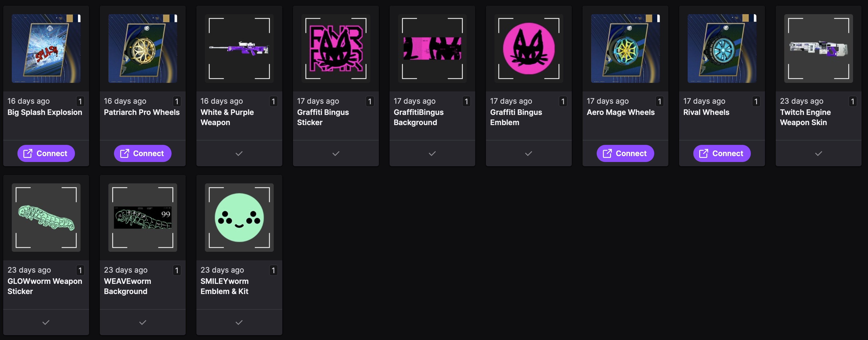Click checkmark under Twitch Engine Weapon Skin
Viewport: 868px width, 340px height.
coord(818,153)
